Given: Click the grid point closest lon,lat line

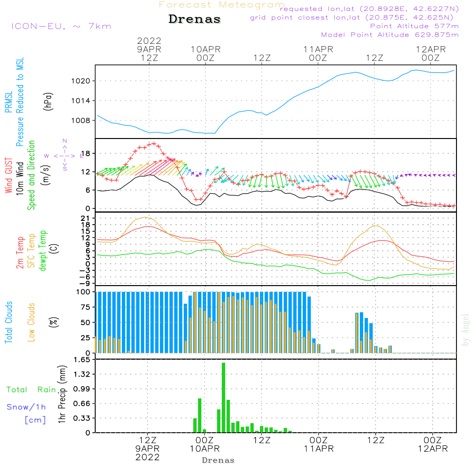Looking at the screenshot, I should click(x=352, y=17).
